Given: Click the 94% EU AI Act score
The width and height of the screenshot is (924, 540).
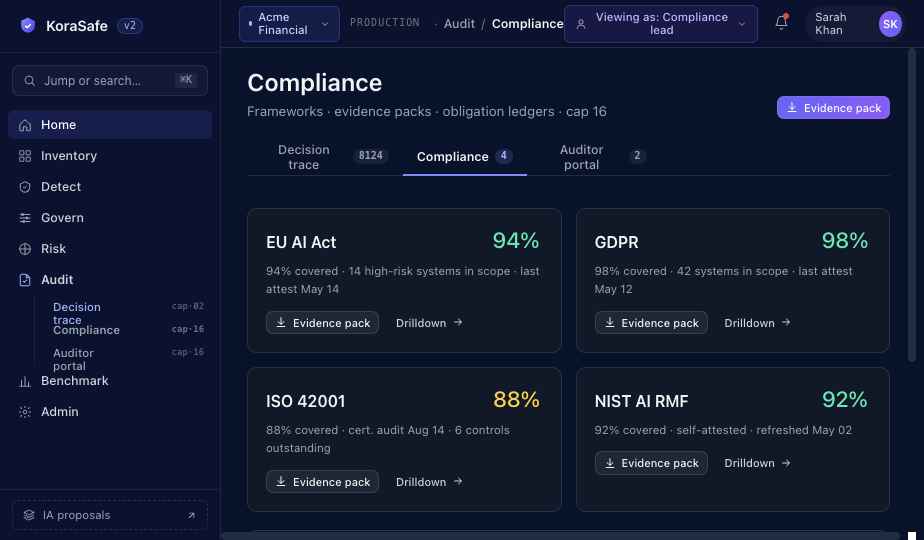Looking at the screenshot, I should pyautogui.click(x=516, y=241).
